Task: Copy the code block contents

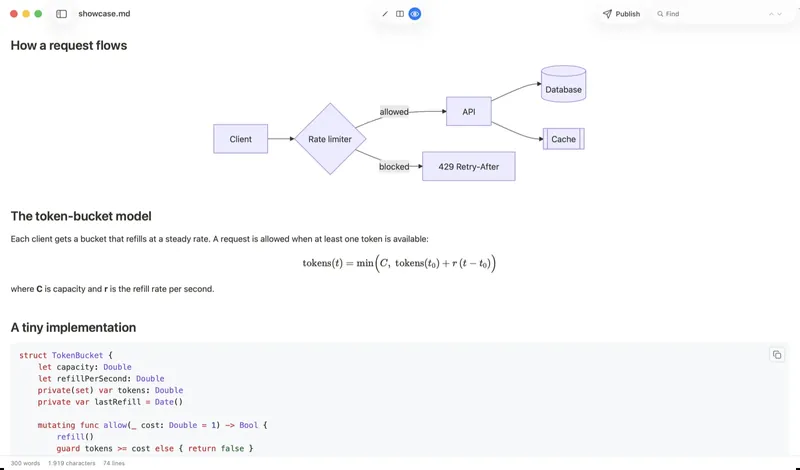Action: [777, 355]
